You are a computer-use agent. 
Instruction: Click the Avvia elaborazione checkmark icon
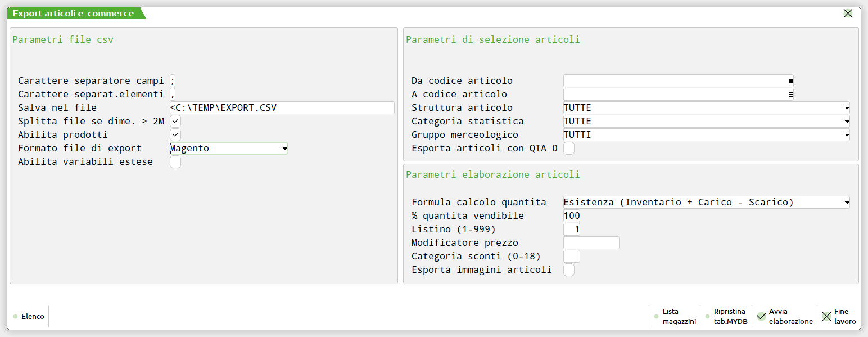click(761, 317)
